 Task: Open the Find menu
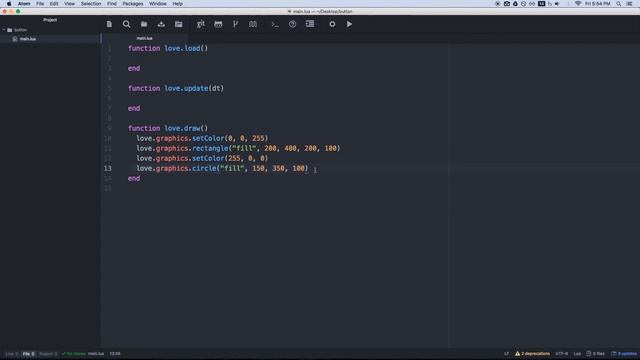point(112,4)
